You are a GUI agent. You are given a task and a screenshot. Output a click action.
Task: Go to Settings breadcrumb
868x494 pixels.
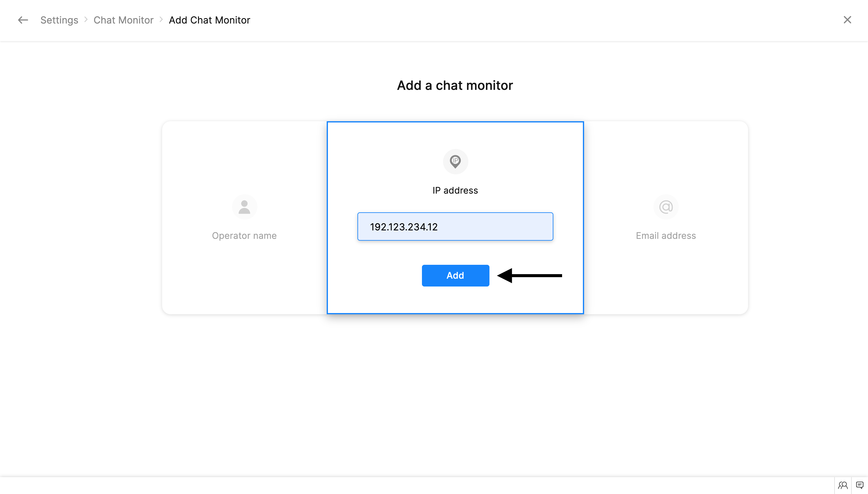click(x=59, y=20)
